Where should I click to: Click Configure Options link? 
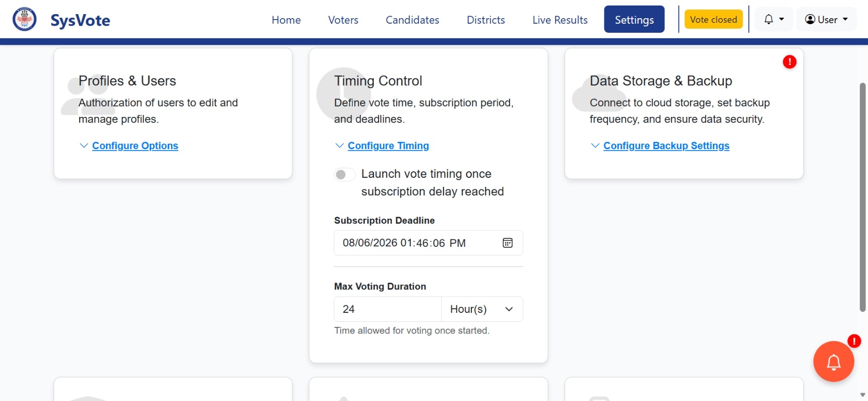pyautogui.click(x=135, y=146)
